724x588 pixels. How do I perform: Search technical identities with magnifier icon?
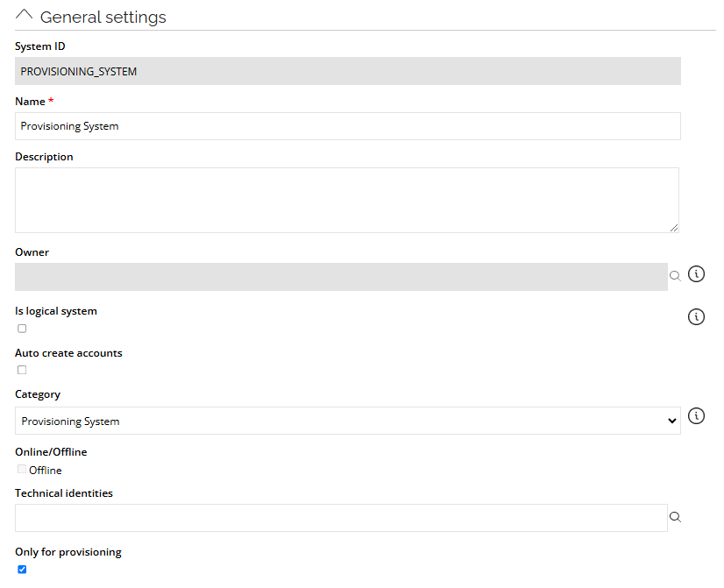tap(675, 517)
